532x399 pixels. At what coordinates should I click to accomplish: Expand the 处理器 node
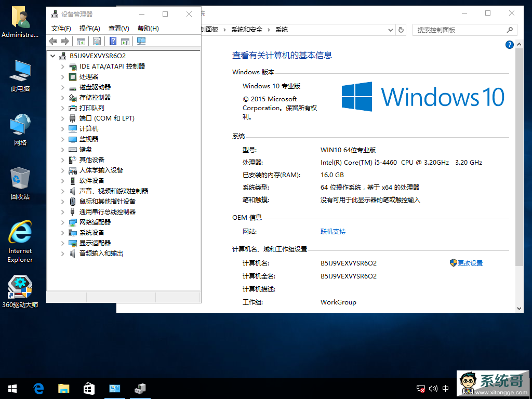(62, 77)
